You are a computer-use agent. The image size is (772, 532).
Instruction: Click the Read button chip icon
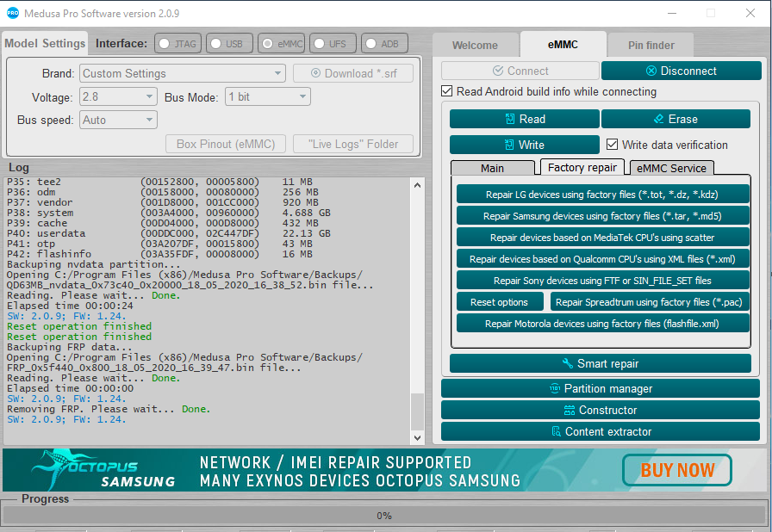[510, 119]
